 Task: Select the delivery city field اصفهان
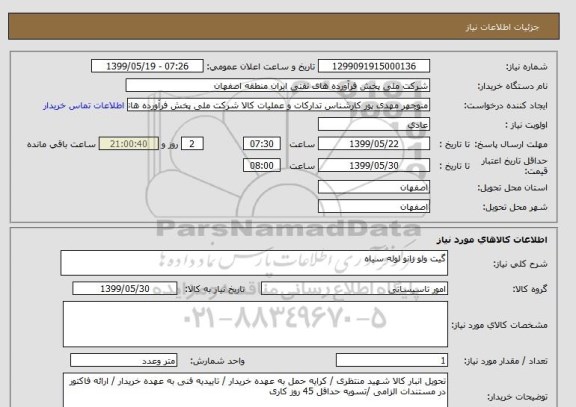pos(374,206)
